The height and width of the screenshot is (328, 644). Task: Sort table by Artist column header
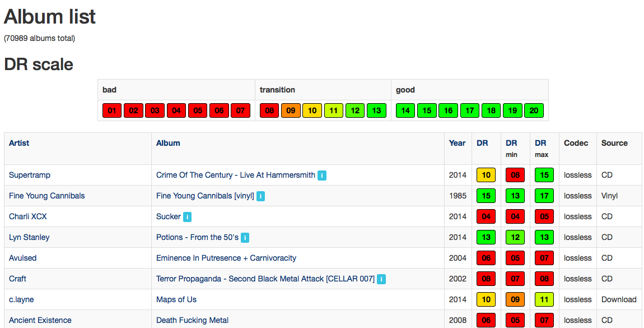pos(19,143)
